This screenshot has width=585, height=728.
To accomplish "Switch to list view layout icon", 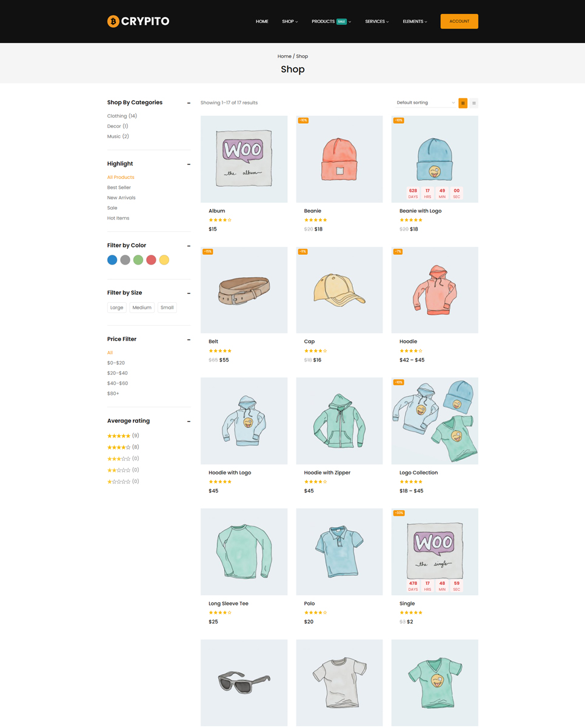I will [474, 103].
